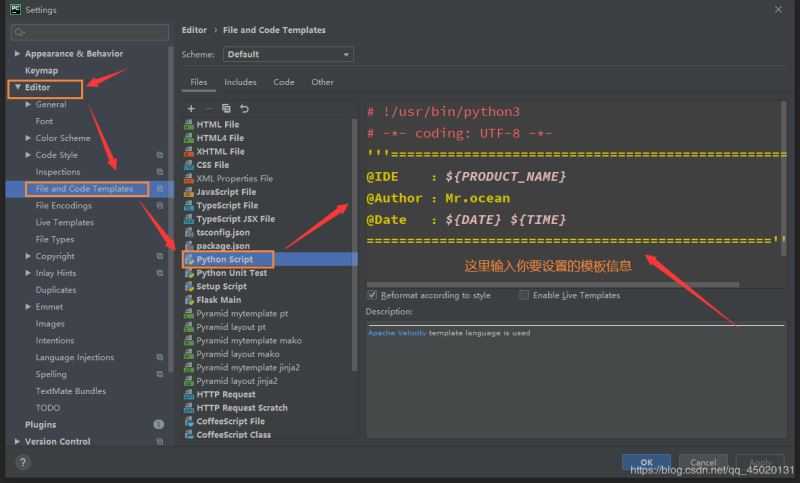Click the reset to default undo icon
The height and width of the screenshot is (483, 800).
click(x=244, y=109)
